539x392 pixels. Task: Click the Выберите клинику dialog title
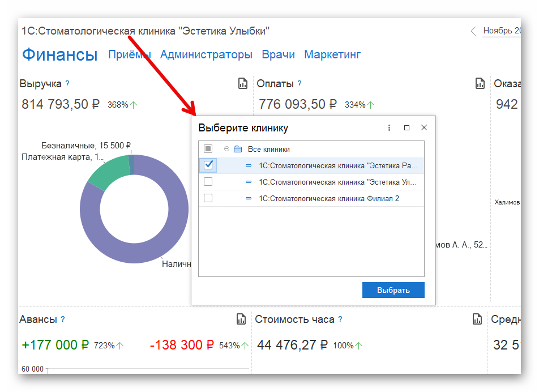[243, 128]
